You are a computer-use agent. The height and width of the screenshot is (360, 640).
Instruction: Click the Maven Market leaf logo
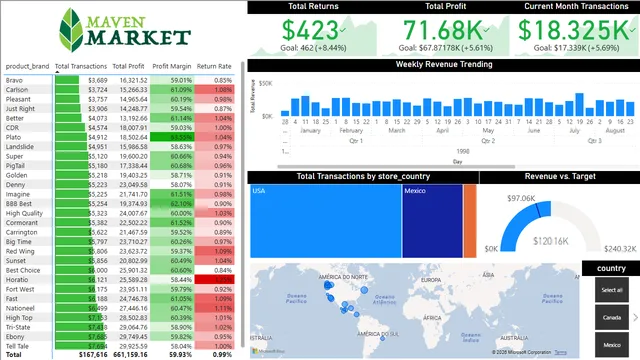click(71, 30)
